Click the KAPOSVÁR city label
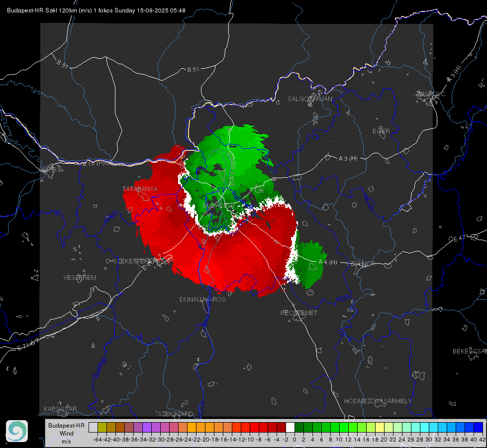Image resolution: width=487 pixels, height=448 pixels. (60, 409)
